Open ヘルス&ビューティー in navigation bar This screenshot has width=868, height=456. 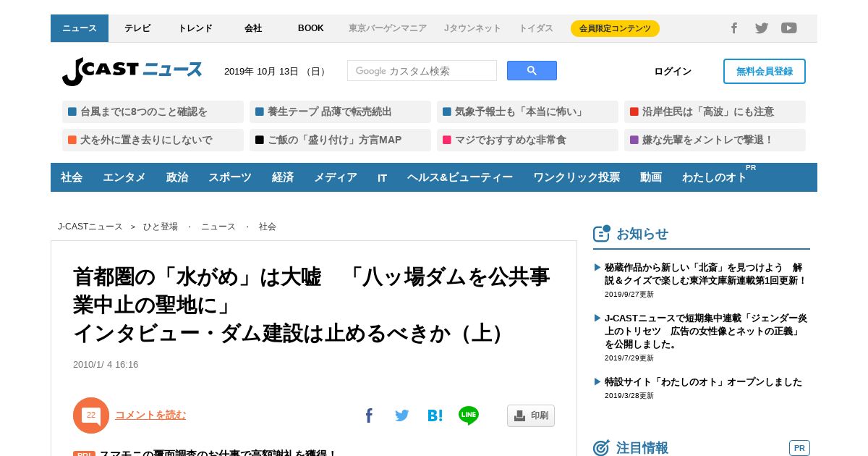(460, 177)
